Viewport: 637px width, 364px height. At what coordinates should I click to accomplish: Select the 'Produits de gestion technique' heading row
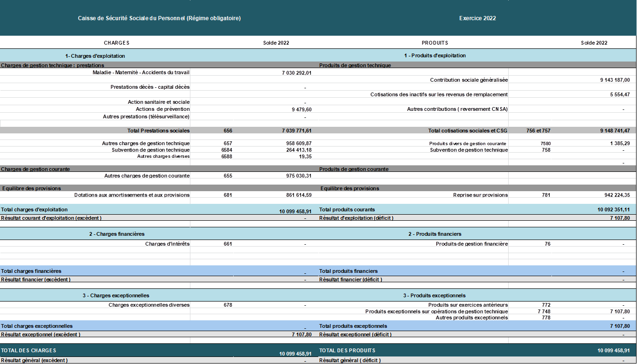[x=355, y=65]
